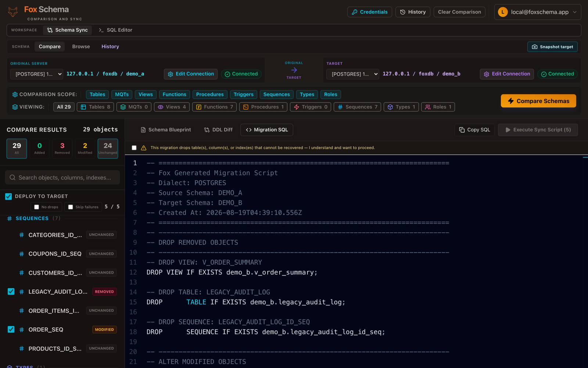This screenshot has width=588, height=368.
Task: Toggle Sequences in comparison scope
Action: (276, 95)
